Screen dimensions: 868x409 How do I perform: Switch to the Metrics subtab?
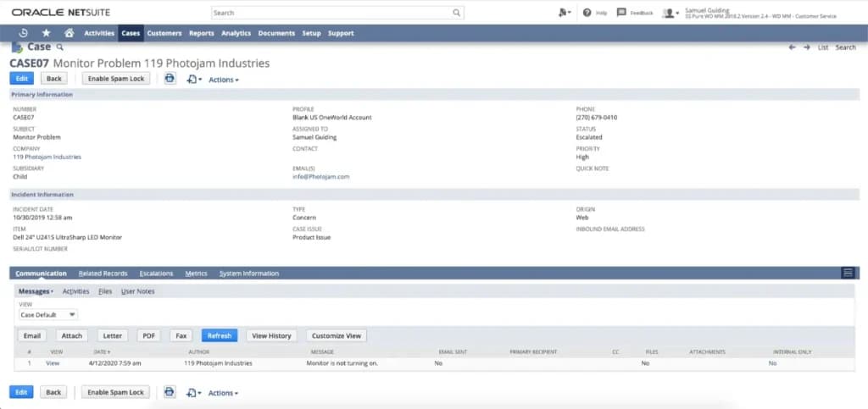196,274
